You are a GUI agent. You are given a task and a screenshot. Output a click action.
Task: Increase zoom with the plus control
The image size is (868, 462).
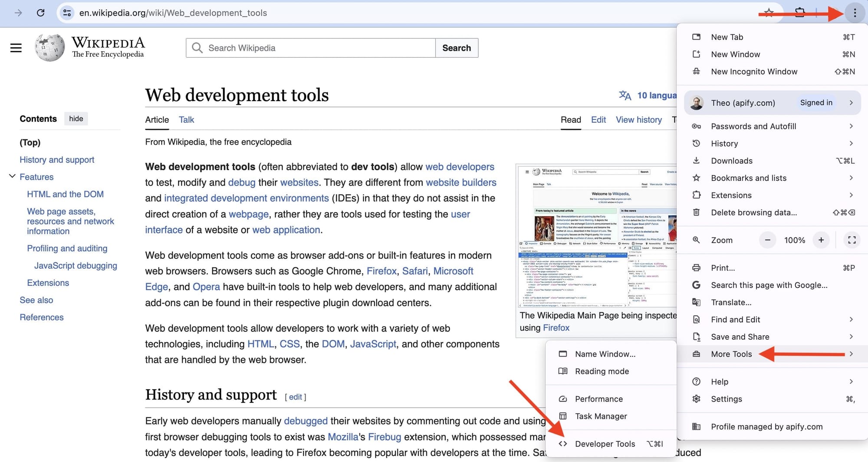821,240
